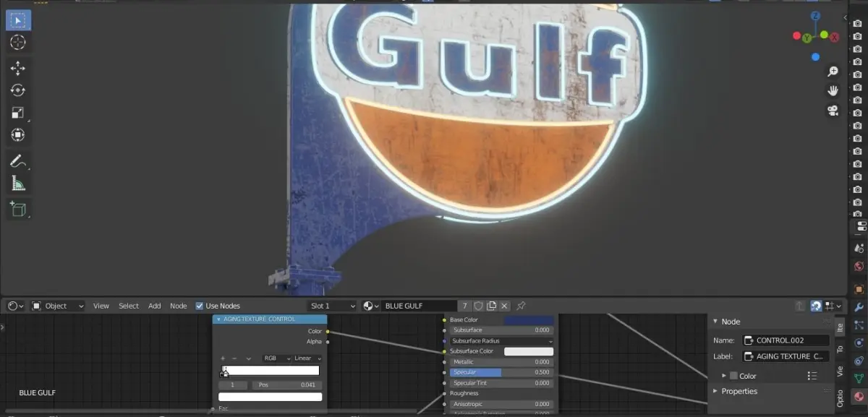The width and height of the screenshot is (868, 417).
Task: Click the Specular value slider
Action: 501,372
